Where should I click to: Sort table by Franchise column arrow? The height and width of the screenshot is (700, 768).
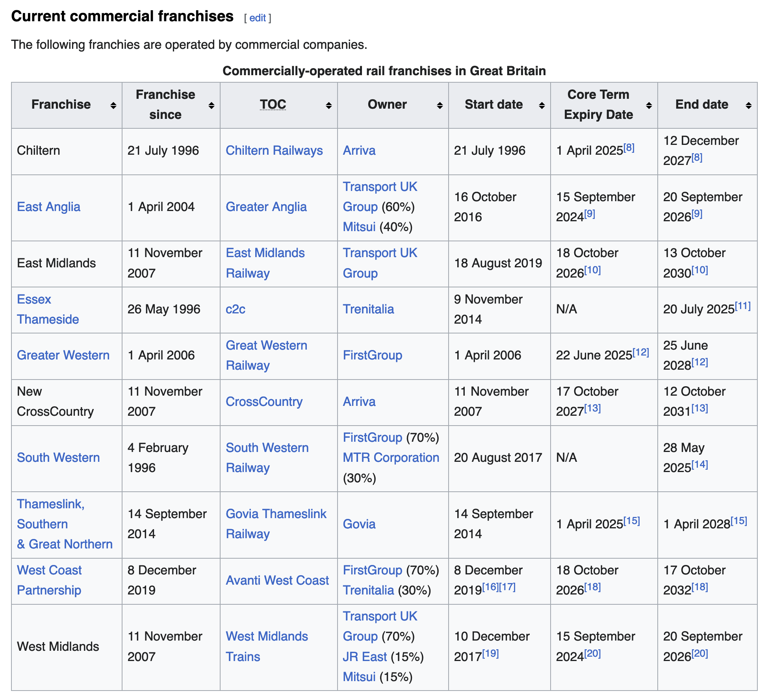(x=113, y=105)
